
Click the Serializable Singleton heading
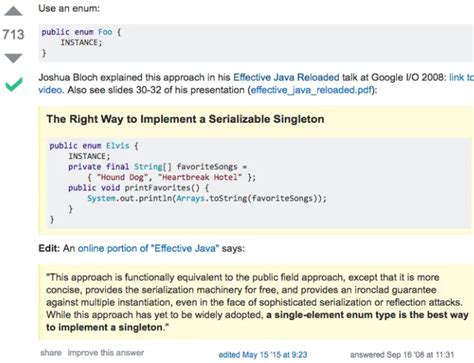[185, 119]
